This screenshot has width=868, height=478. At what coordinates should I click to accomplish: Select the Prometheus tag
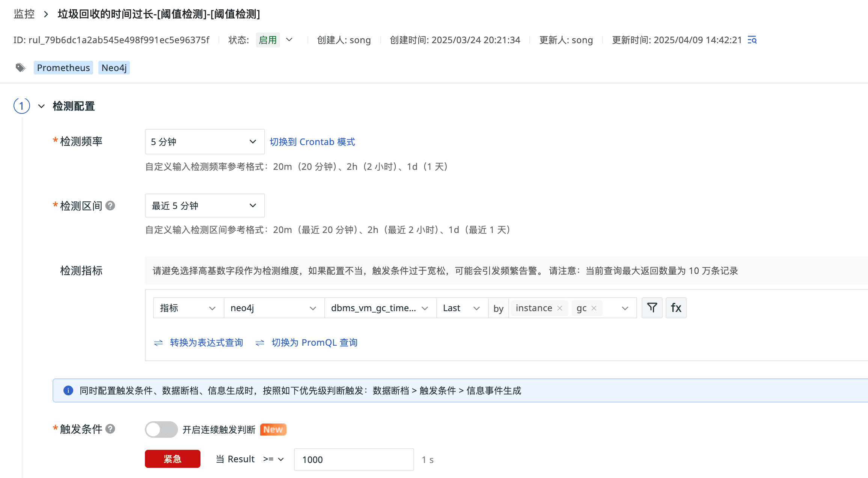[63, 68]
